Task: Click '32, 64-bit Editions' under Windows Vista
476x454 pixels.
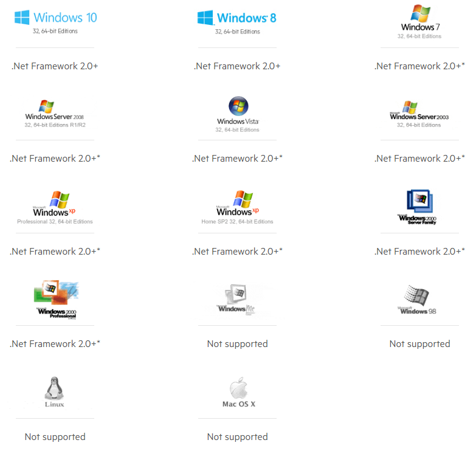Action: click(x=238, y=129)
